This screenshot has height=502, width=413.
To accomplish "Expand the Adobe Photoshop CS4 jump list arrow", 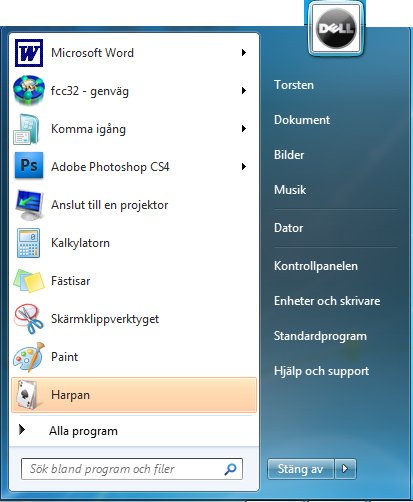I will (244, 167).
